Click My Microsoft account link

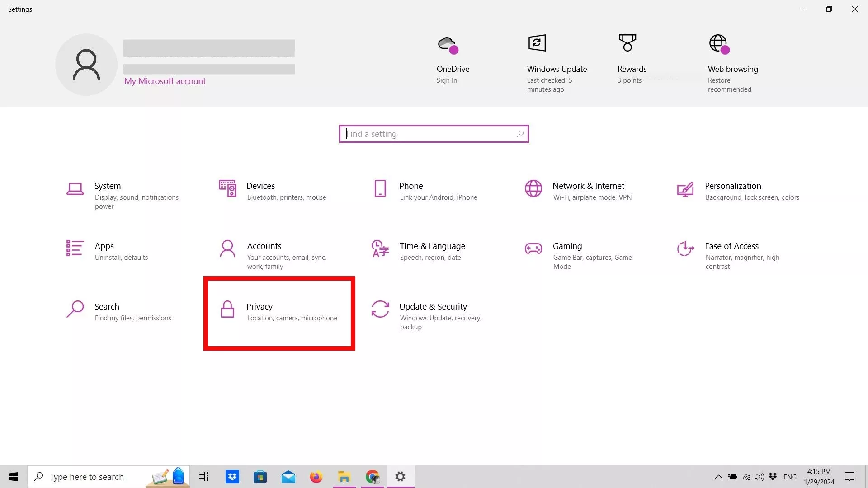pos(165,81)
